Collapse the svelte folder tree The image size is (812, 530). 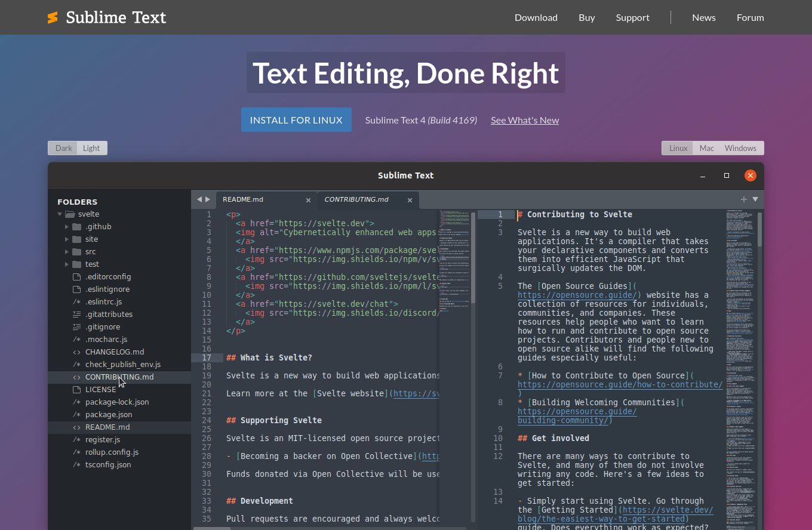point(60,214)
